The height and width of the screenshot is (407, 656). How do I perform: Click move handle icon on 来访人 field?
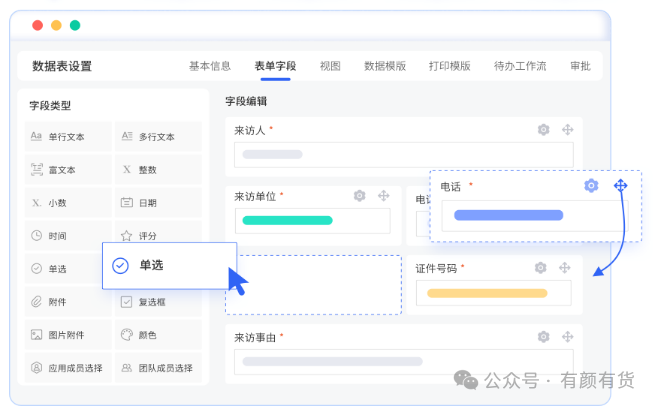coord(567,130)
